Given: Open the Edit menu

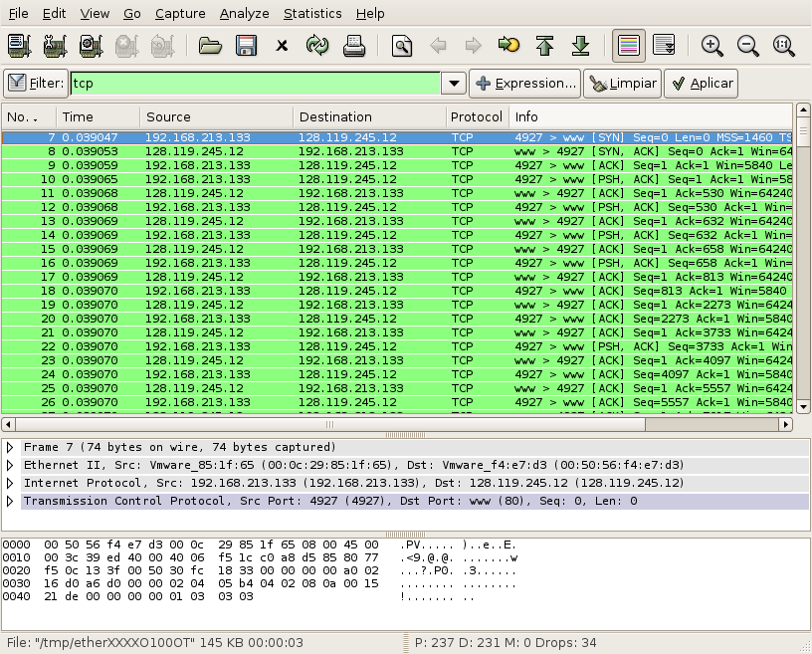Looking at the screenshot, I should [x=54, y=14].
